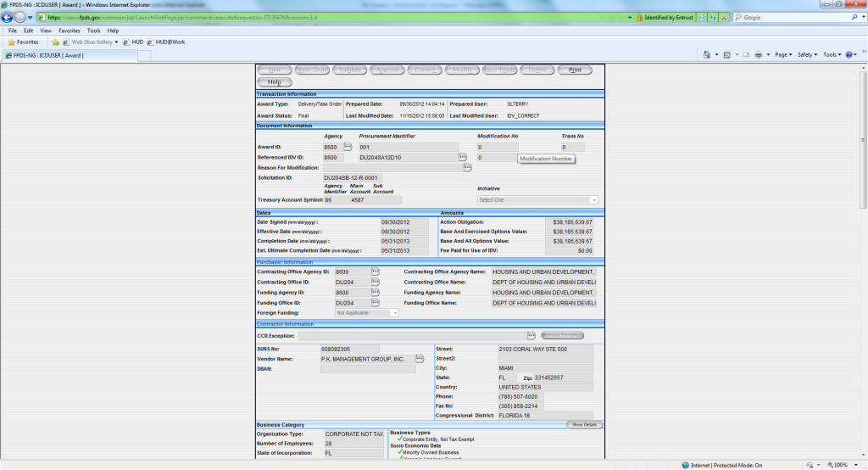Click the Solicitation ID field
868x470 pixels.
point(353,178)
